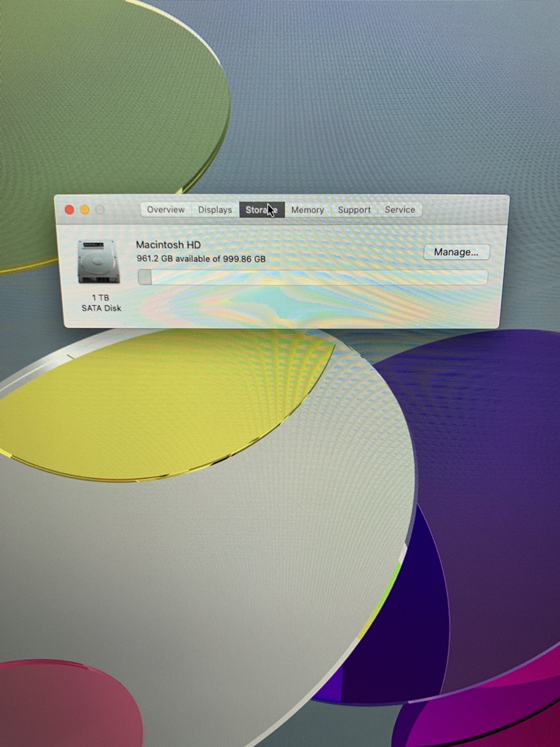This screenshot has height=747, width=560.
Task: Select the Storage tab
Action: [262, 210]
